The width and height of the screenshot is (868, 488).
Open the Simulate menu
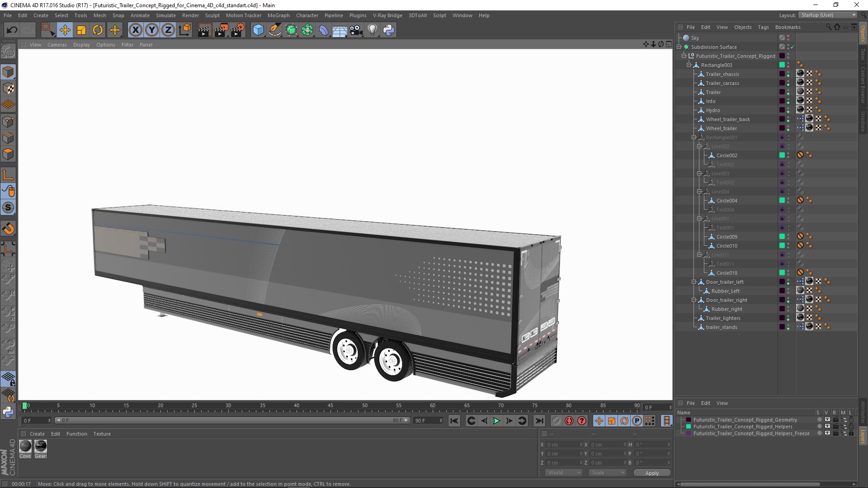click(164, 15)
